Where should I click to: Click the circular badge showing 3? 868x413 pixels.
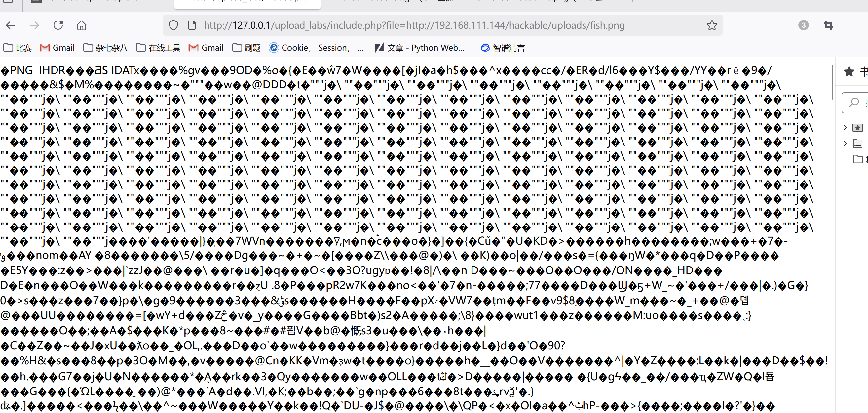point(803,25)
